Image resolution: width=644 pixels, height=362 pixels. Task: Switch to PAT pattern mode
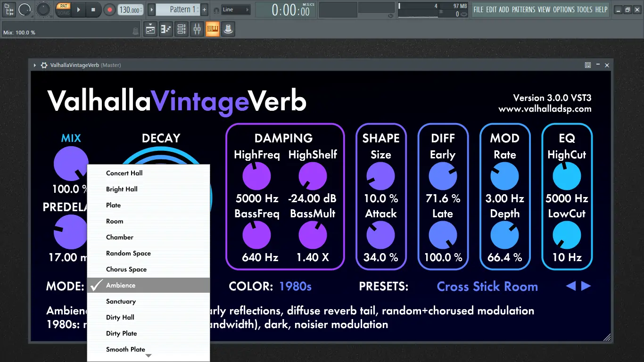click(63, 6)
